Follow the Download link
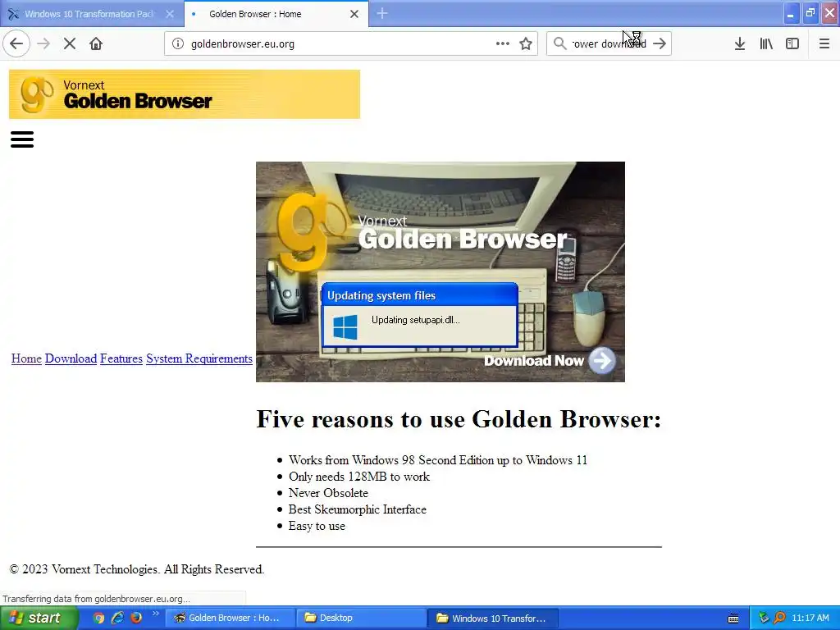This screenshot has height=630, width=840. click(x=71, y=358)
